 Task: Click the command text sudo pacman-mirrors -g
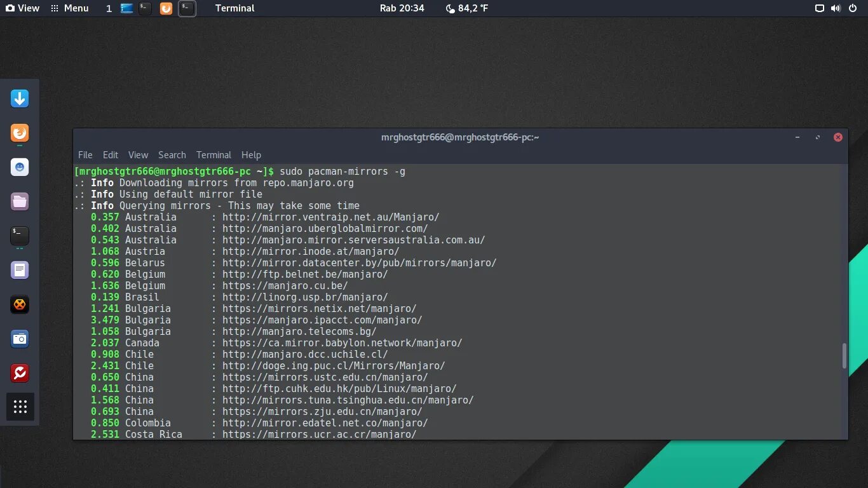tap(342, 172)
